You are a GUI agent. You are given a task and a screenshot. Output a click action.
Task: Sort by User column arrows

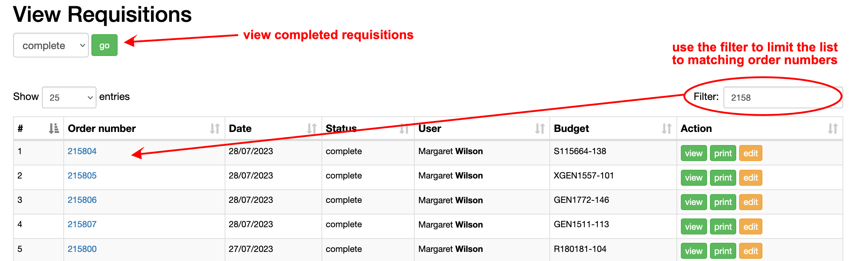coord(540,128)
